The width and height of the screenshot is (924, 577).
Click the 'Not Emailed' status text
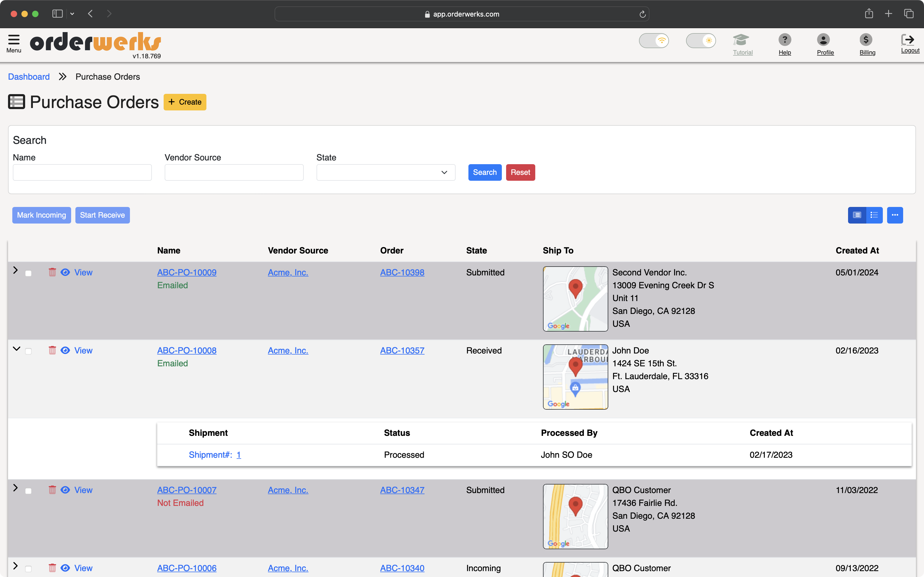point(180,503)
